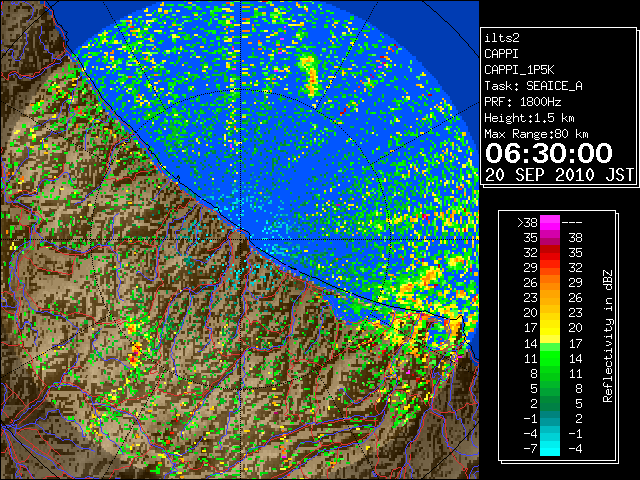Click the red 32 to 35 dBZ color band
The width and height of the screenshot is (640, 480).
coord(550,253)
